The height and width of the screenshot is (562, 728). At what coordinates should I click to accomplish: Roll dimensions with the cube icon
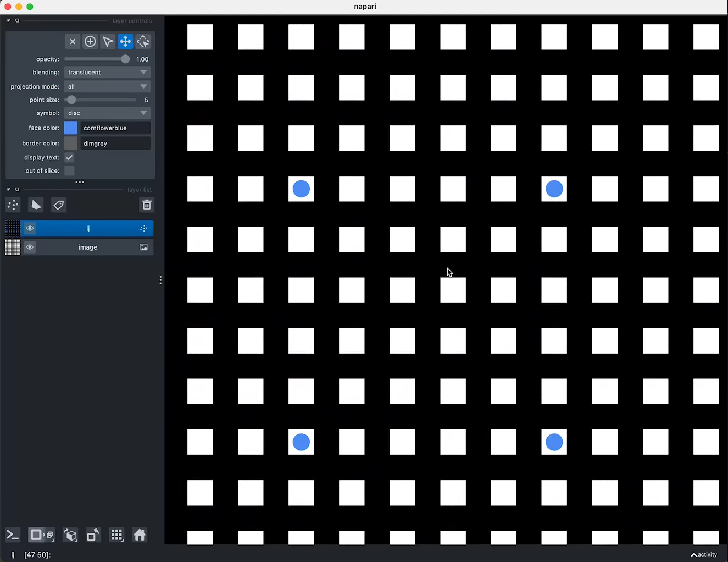pos(70,535)
